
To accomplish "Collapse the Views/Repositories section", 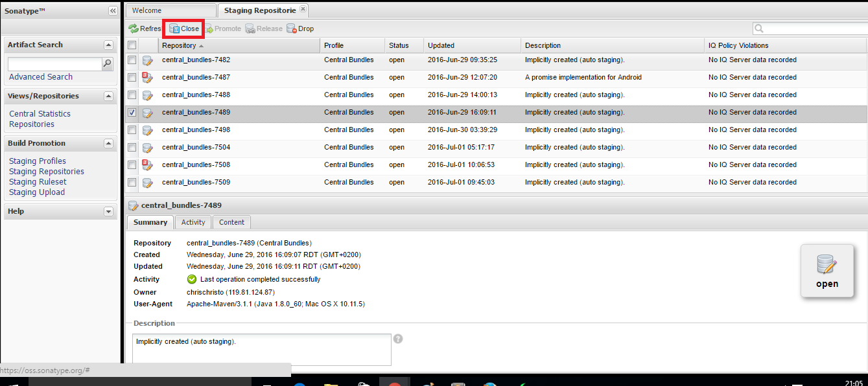I will (x=108, y=96).
